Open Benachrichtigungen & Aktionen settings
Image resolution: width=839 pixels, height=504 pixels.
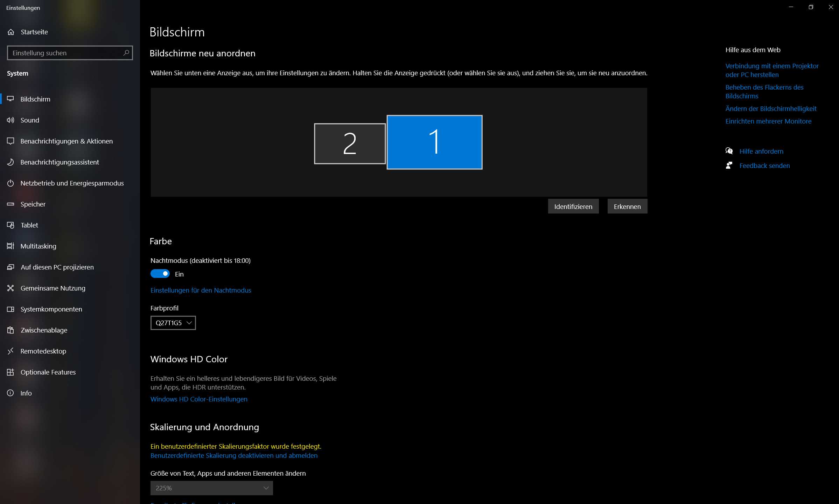point(66,141)
